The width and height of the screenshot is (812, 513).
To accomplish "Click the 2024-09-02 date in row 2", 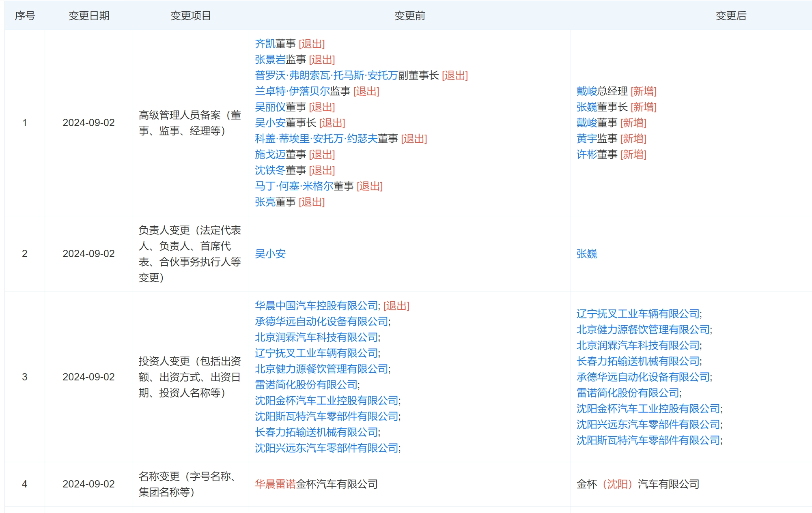I will [x=88, y=253].
